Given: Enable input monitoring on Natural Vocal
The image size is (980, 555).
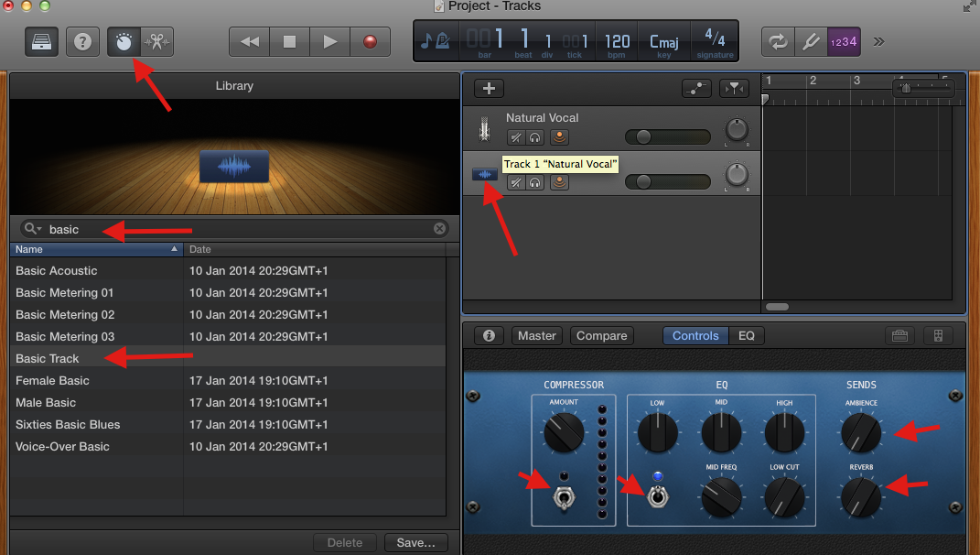Looking at the screenshot, I should click(559, 137).
